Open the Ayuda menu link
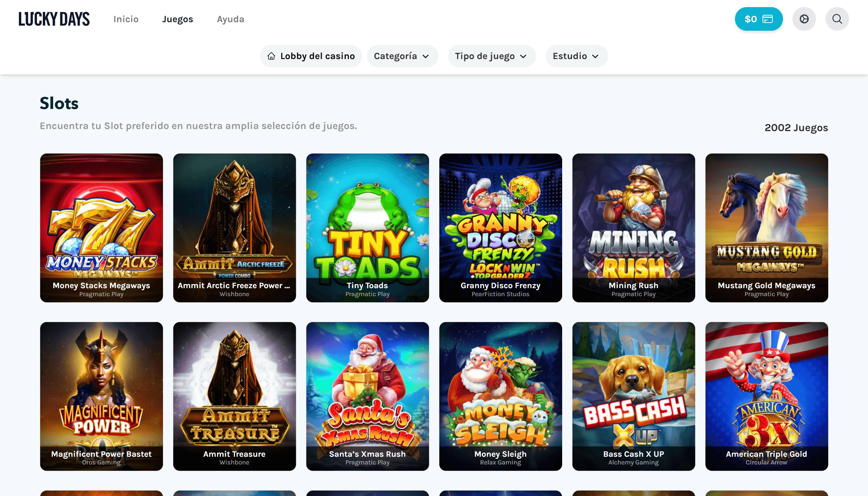The image size is (868, 496). [231, 19]
